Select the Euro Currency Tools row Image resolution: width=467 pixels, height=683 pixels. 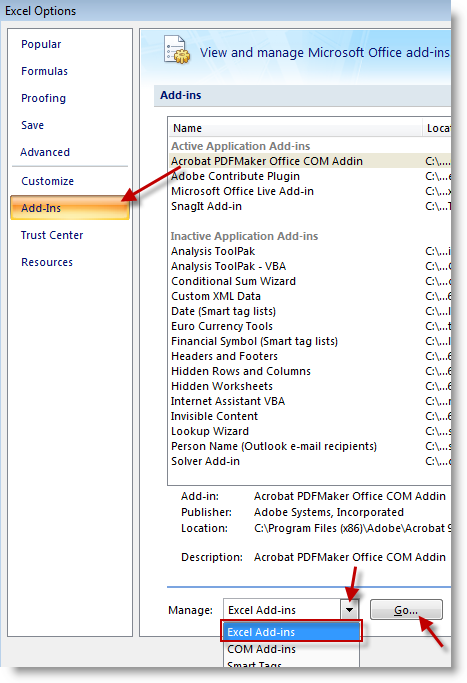(310, 326)
